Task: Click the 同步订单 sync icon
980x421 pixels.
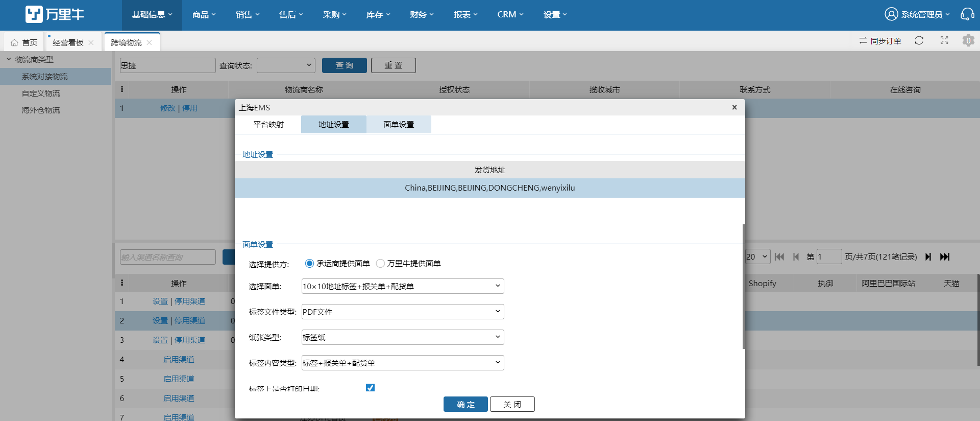Action: (863, 40)
